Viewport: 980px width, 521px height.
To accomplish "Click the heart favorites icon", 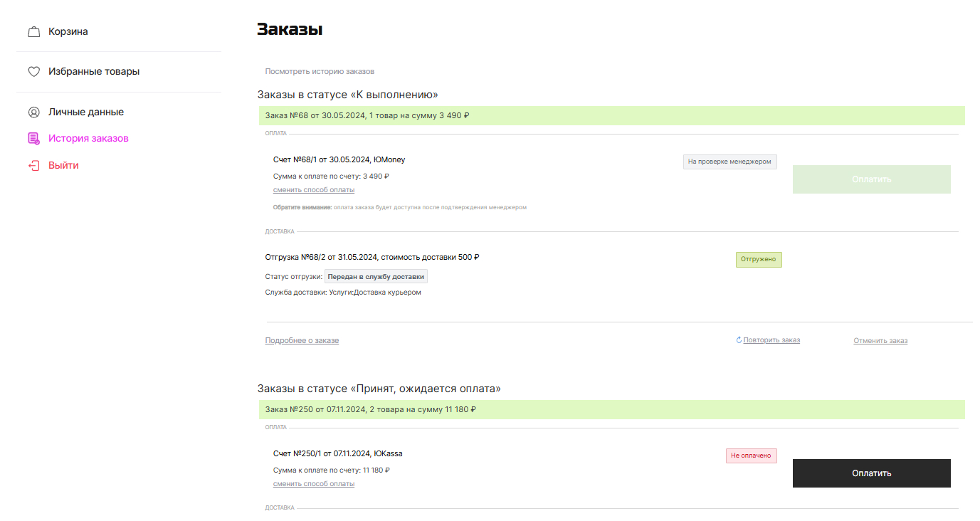I will 33,72.
